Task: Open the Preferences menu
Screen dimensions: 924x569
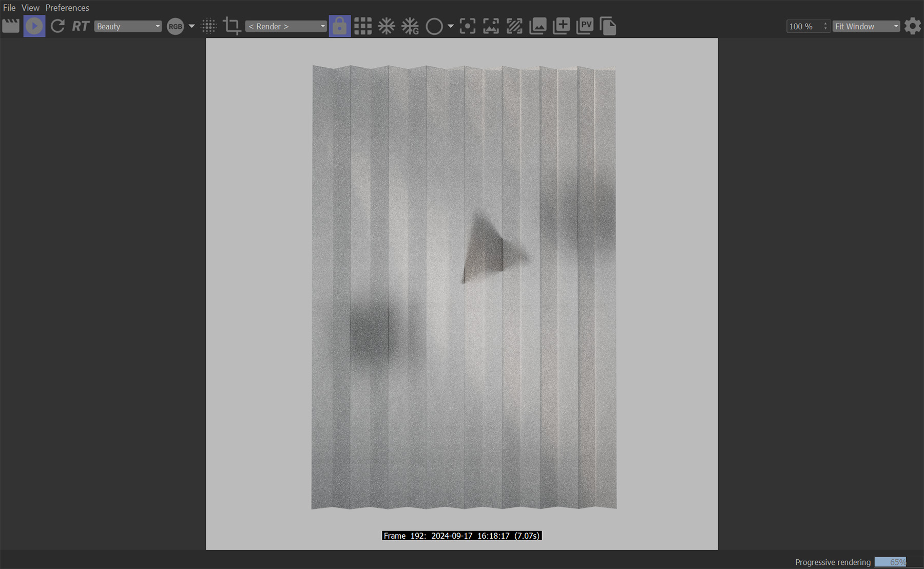Action: (x=67, y=8)
